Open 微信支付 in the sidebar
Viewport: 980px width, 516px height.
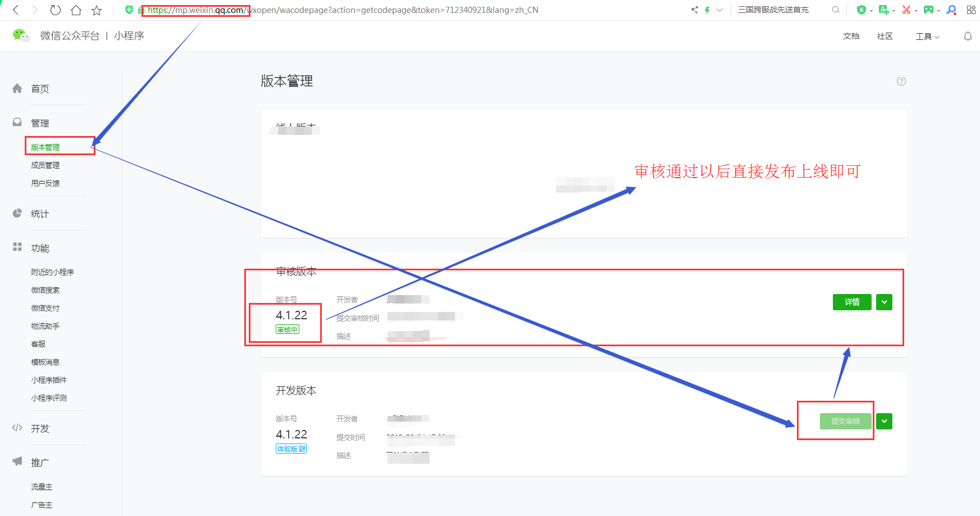click(45, 308)
